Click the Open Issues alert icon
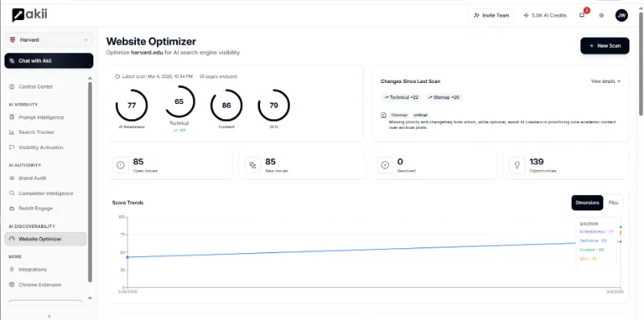Screen dimensions: 644x320 coord(120,165)
